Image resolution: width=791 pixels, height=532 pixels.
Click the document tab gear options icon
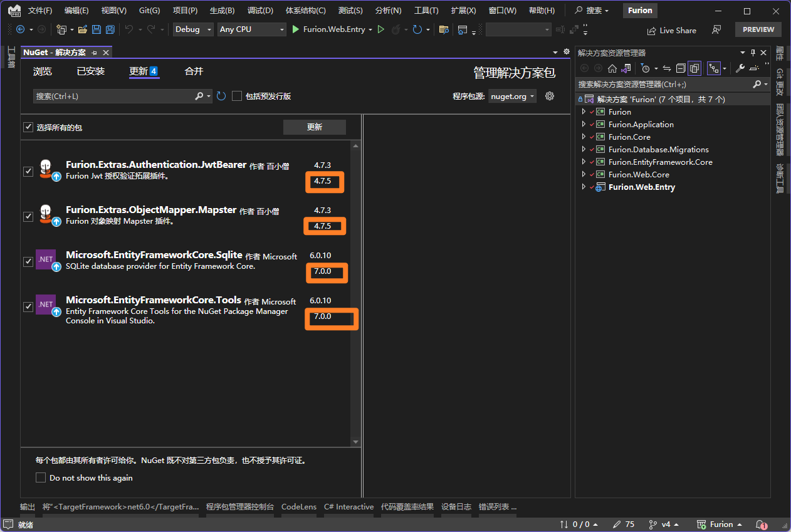pos(567,52)
